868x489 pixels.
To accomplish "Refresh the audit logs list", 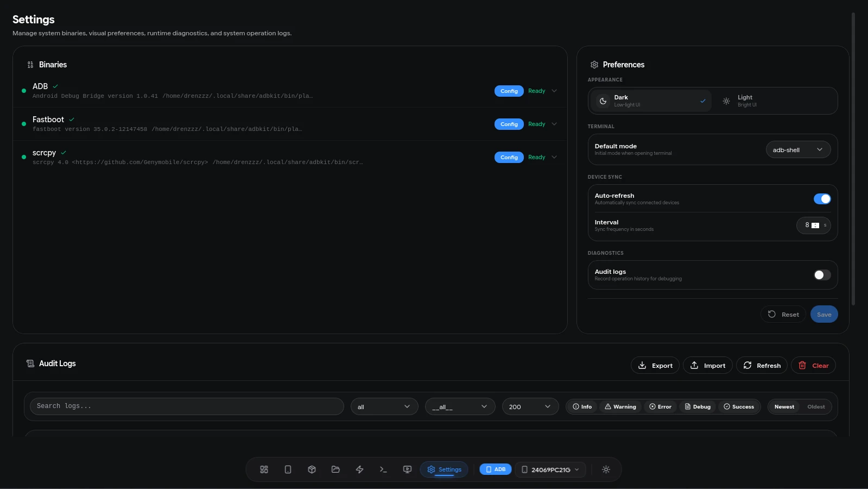I will coord(762,366).
